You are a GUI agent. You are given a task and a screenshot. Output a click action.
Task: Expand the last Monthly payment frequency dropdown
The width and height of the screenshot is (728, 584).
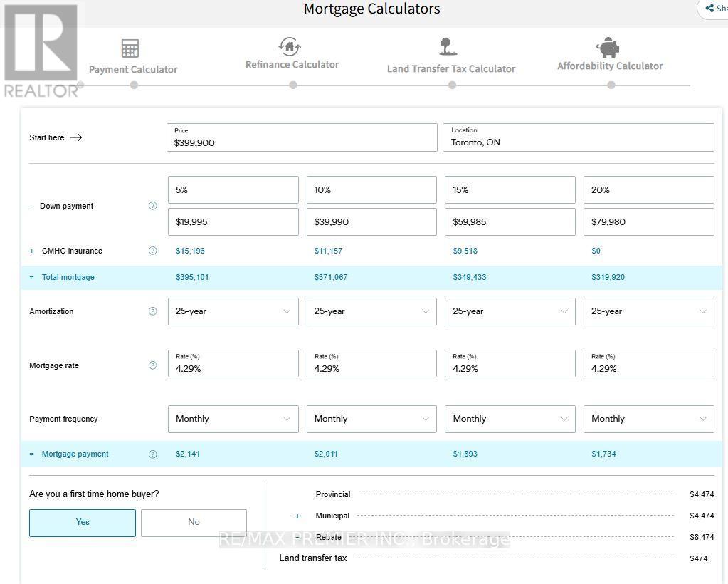(x=648, y=419)
